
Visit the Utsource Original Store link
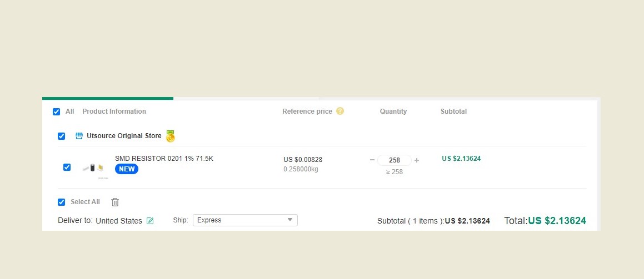[124, 136]
